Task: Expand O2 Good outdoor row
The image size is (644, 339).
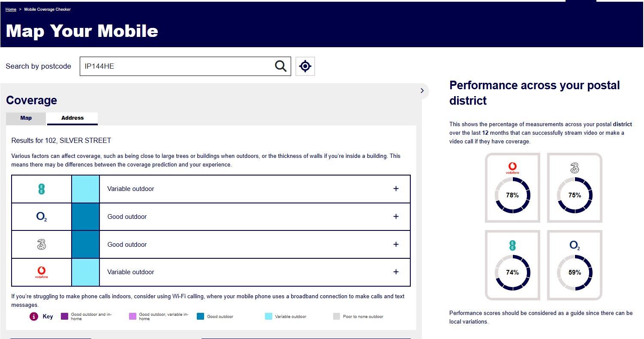Action: click(x=396, y=217)
